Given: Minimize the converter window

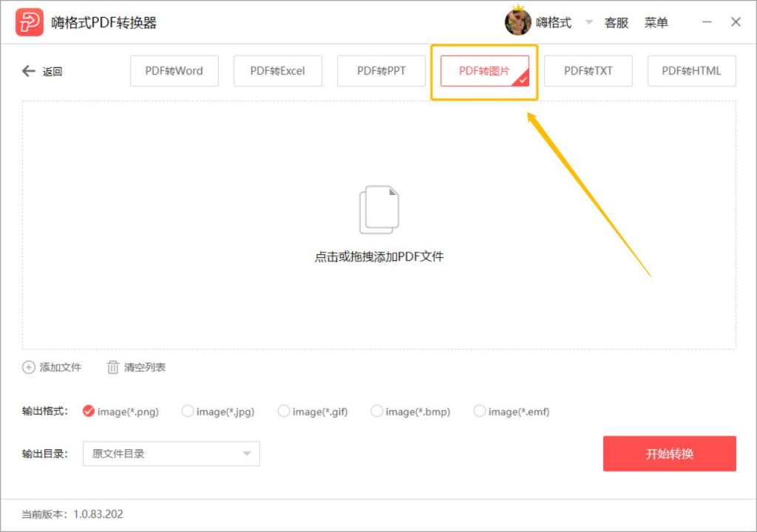Looking at the screenshot, I should click(707, 22).
